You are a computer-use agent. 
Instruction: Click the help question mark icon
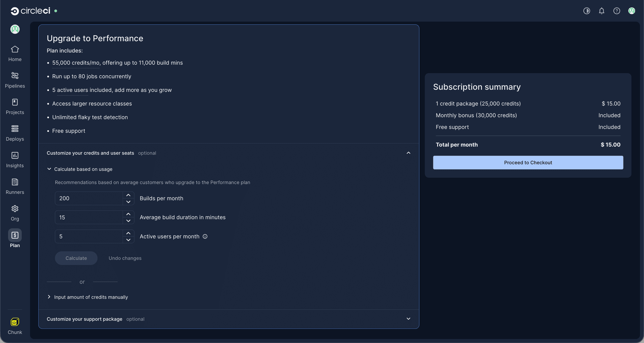616,11
